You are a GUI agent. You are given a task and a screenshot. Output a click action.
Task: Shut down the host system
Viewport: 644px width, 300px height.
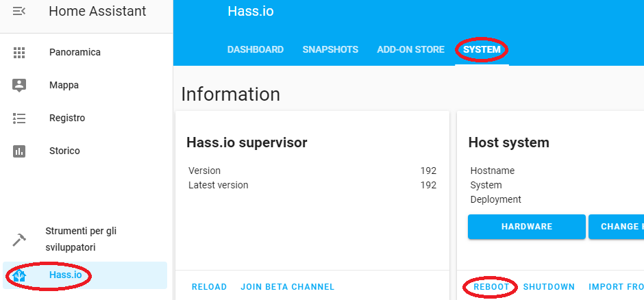pos(549,287)
